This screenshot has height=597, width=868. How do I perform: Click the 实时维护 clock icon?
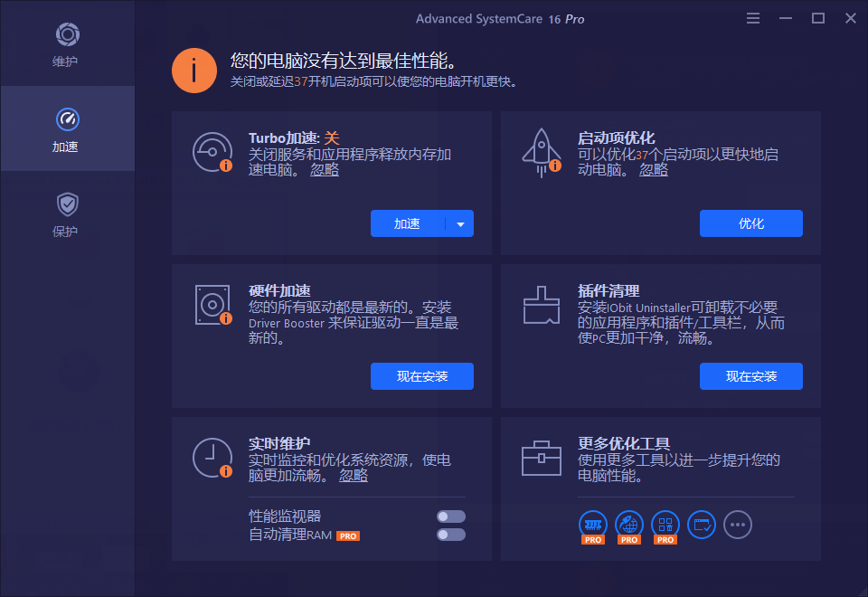[213, 458]
